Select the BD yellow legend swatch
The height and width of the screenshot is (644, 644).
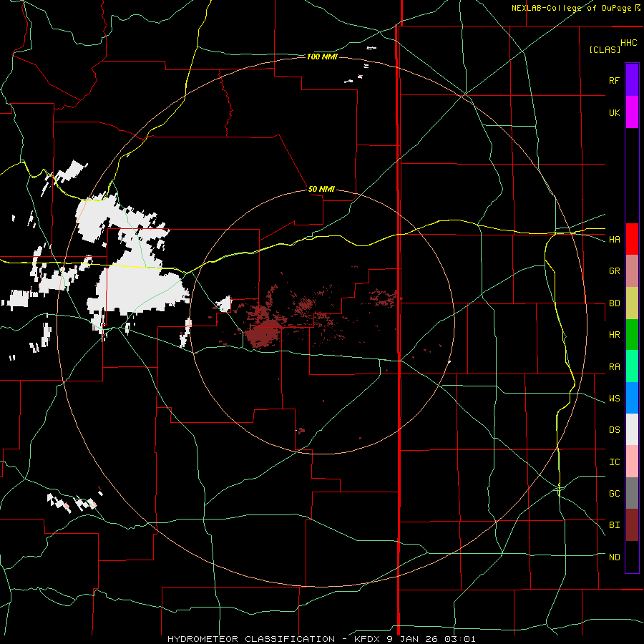632,303
